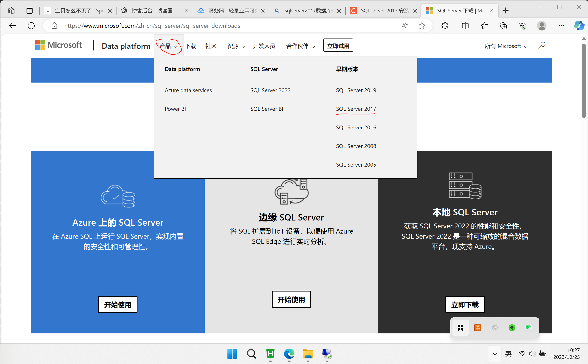
Task: Open the Collections icon
Action: click(503, 25)
